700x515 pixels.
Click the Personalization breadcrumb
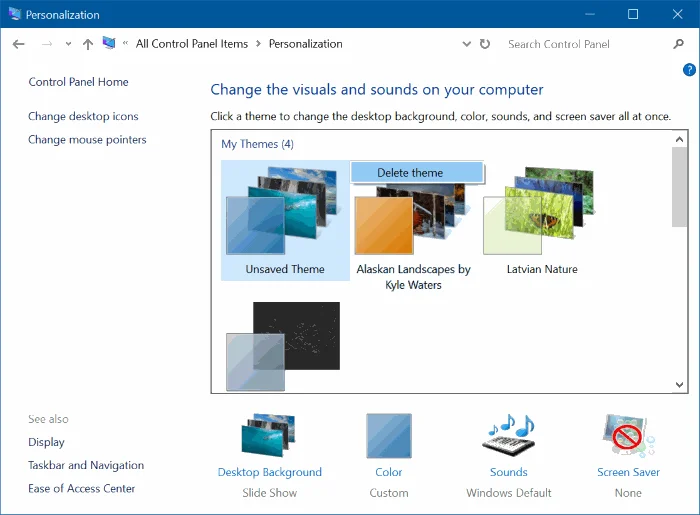pos(305,44)
